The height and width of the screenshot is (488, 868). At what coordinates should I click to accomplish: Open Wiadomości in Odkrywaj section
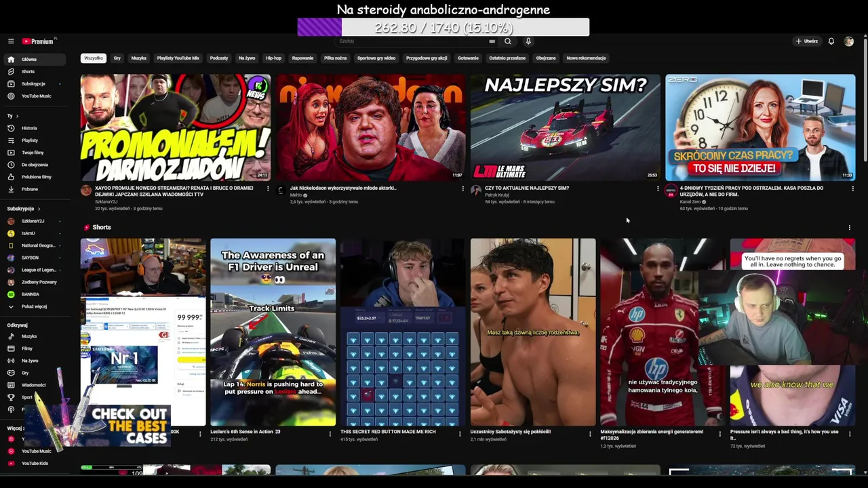tap(33, 385)
